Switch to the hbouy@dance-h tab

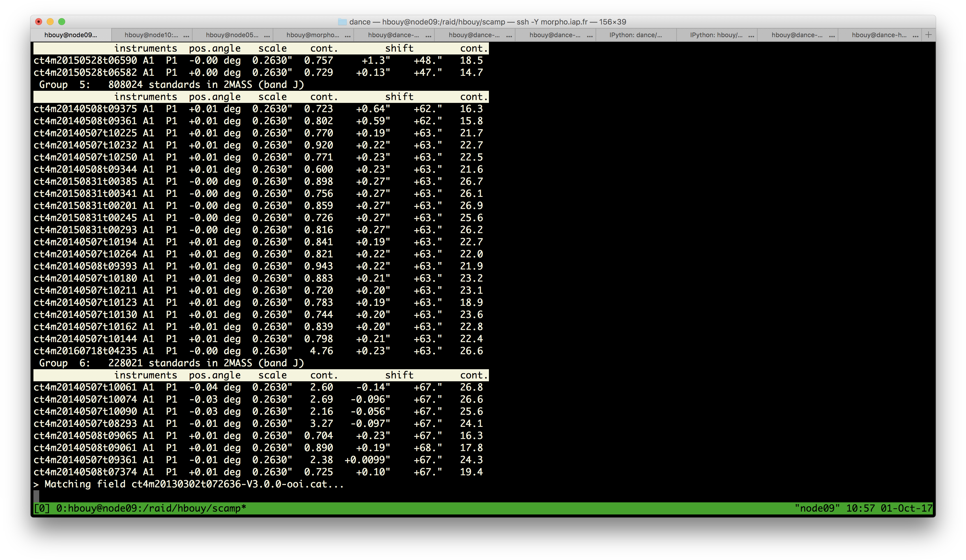tap(880, 35)
